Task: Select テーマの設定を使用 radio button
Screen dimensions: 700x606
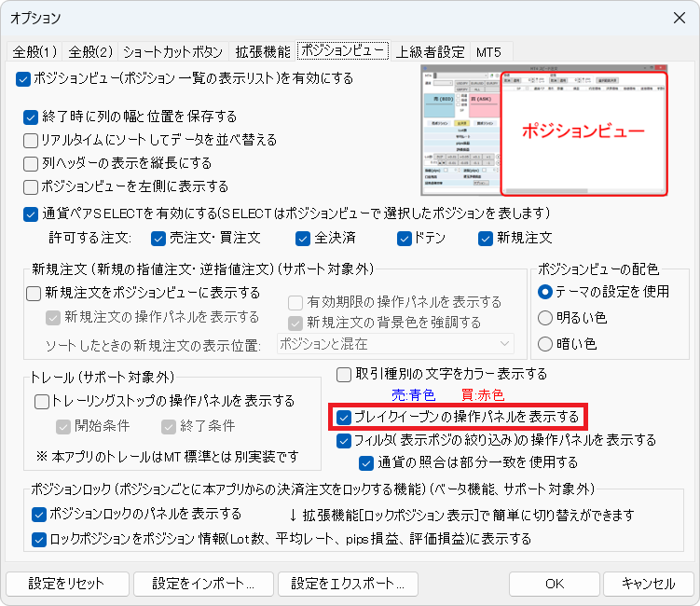Action: tap(545, 292)
